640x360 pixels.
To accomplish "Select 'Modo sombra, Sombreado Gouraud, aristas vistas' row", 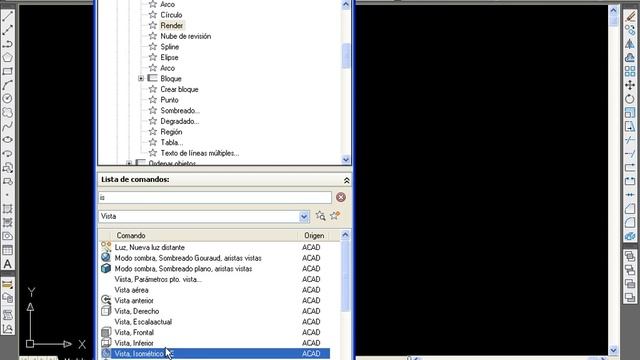I will tap(215, 258).
